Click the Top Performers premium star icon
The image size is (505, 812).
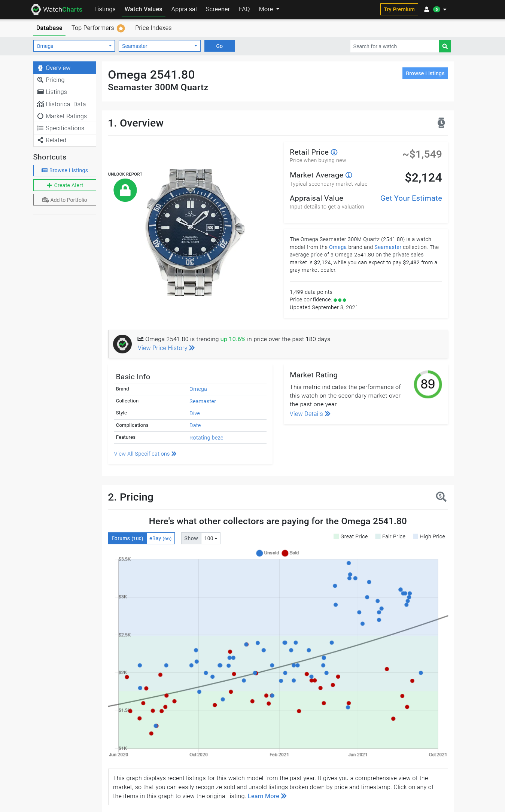click(121, 28)
